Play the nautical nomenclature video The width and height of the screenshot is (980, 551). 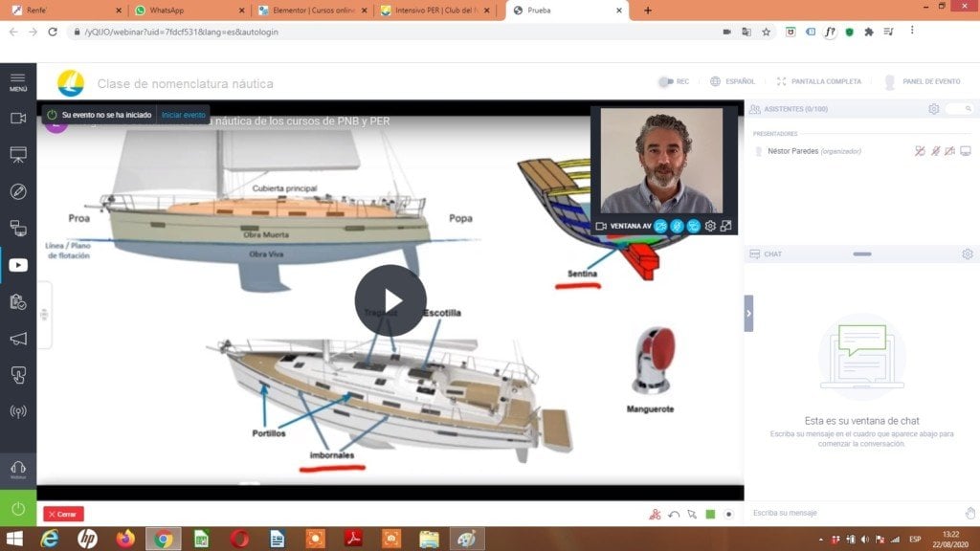tap(390, 300)
